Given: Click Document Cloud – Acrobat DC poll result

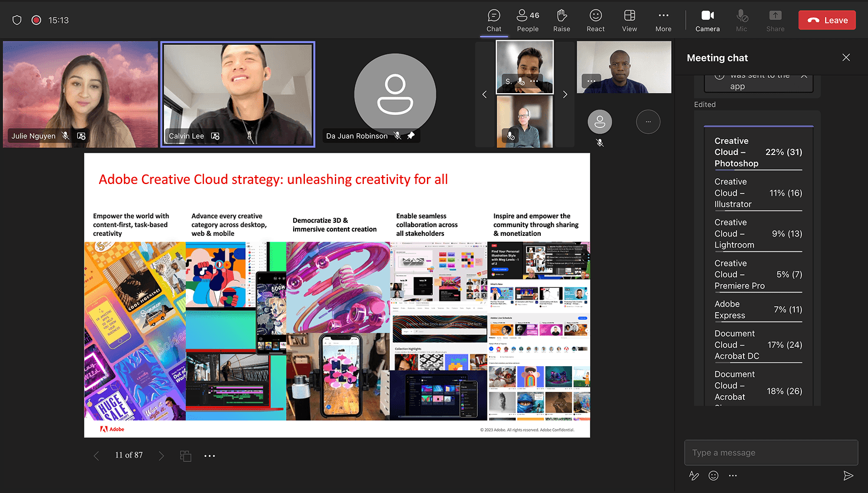Looking at the screenshot, I should tap(758, 344).
